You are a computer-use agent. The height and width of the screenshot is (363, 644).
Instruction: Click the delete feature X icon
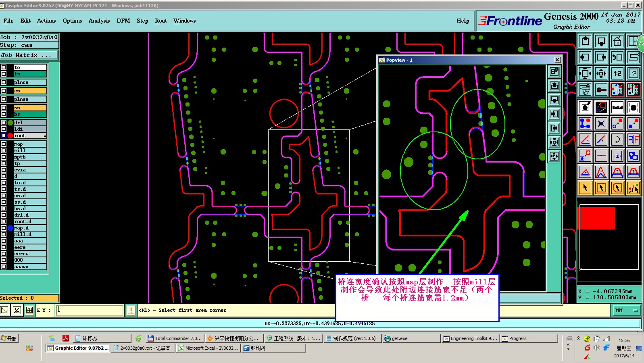pos(601,123)
